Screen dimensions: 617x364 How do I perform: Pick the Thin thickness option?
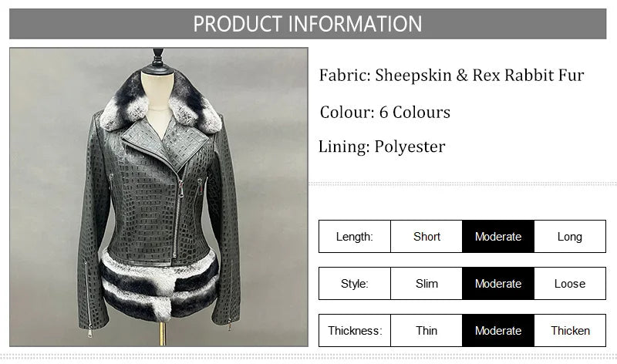click(x=427, y=331)
